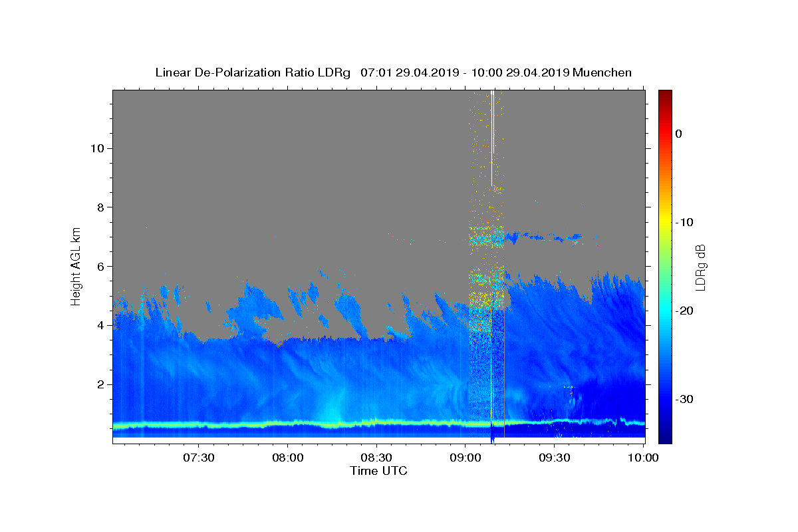The image size is (798, 532).
Task: Click the colorbar value '-10'
Action: coord(685,222)
